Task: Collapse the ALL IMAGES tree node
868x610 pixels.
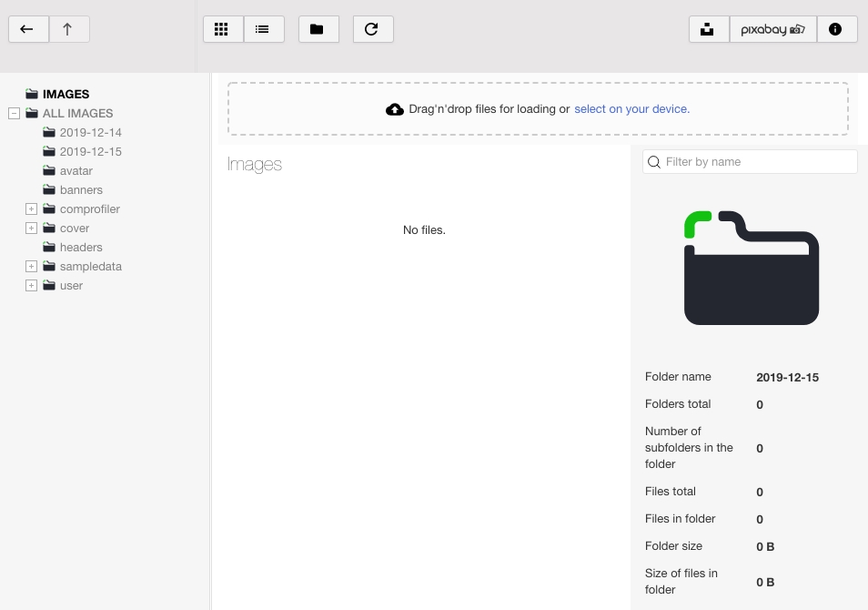Action: (14, 114)
